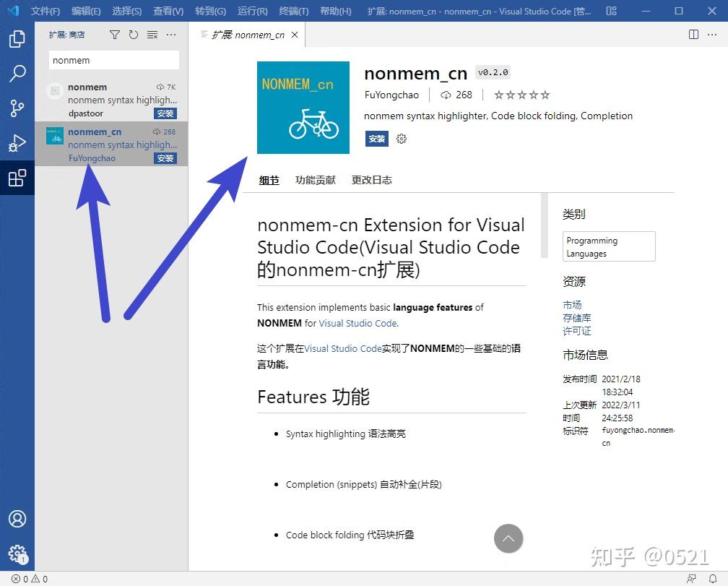Install nonmem_cn with the 安装 button
The width and height of the screenshot is (728, 586).
pos(376,139)
